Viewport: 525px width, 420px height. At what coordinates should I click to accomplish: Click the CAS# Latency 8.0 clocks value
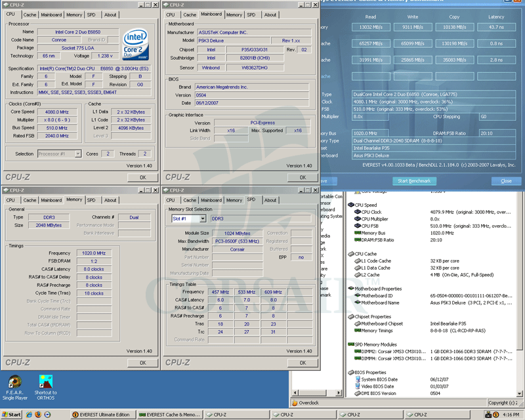pyautogui.click(x=94, y=269)
